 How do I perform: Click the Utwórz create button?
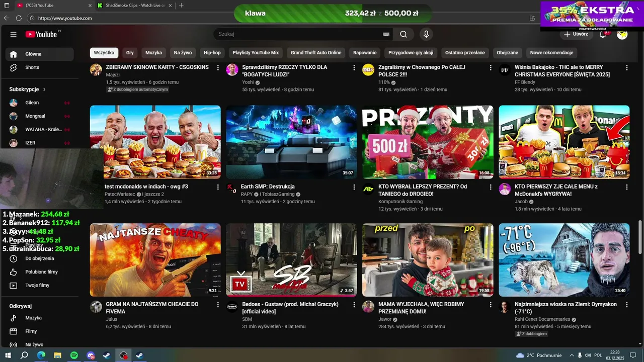point(576,34)
